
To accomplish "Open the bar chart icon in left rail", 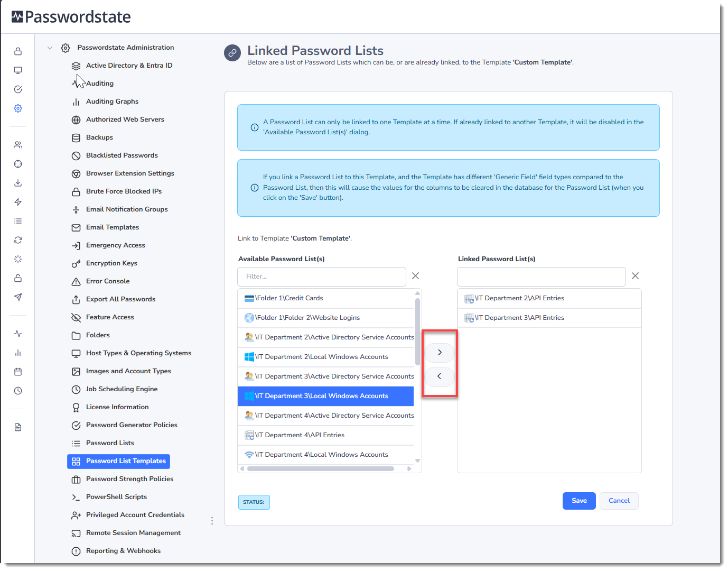I will click(x=18, y=353).
